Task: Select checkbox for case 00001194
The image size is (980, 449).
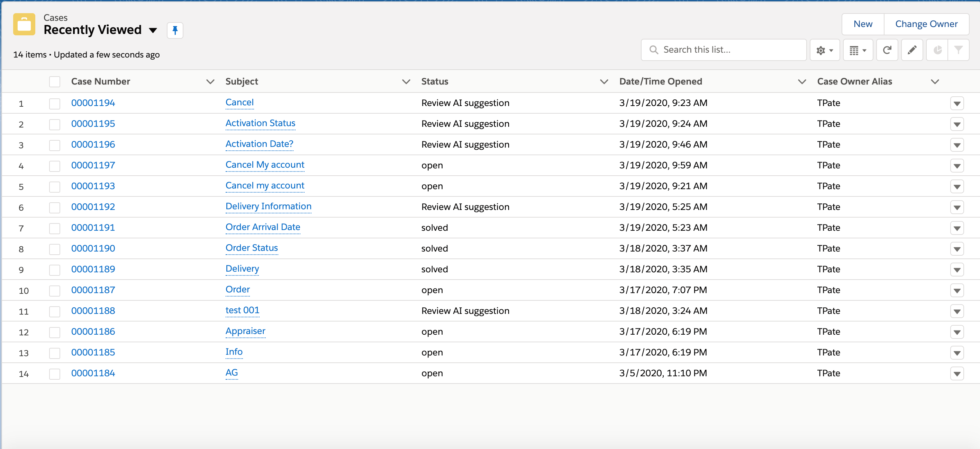Action: [54, 104]
